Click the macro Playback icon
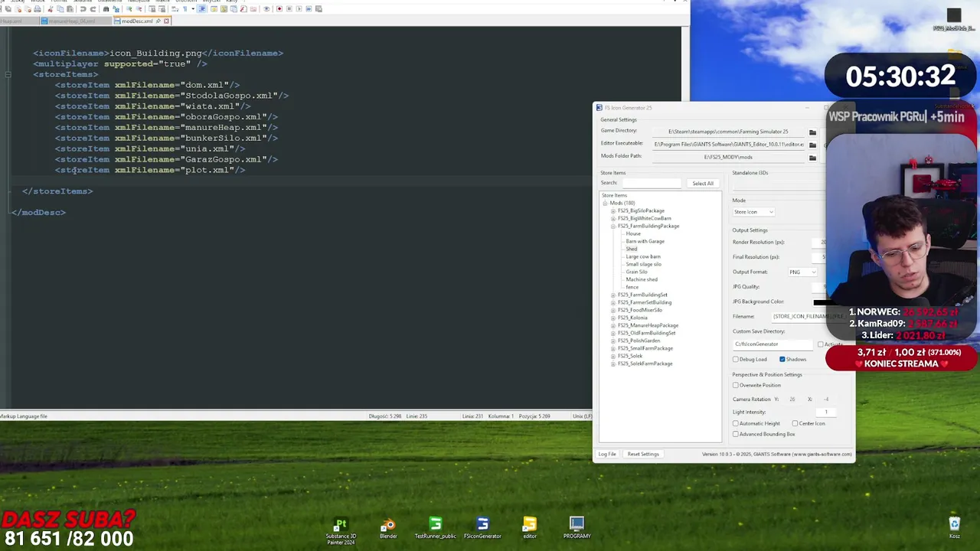Screen dimensions: 980x551 click(299, 9)
